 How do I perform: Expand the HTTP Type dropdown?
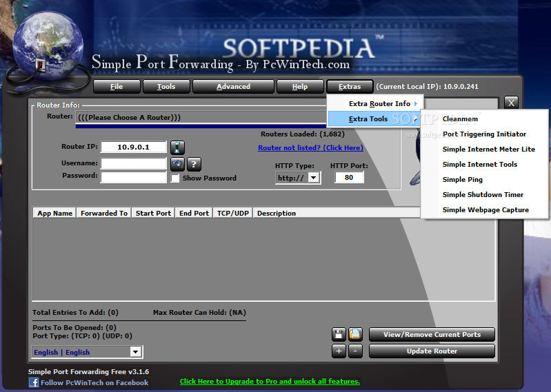[314, 178]
